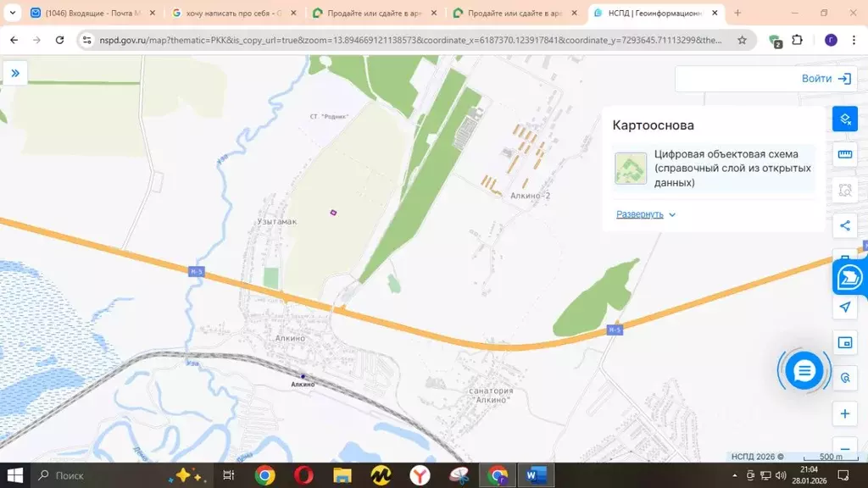The height and width of the screenshot is (488, 868).
Task: Switch to the Входящие - Почта tab
Action: click(x=92, y=14)
